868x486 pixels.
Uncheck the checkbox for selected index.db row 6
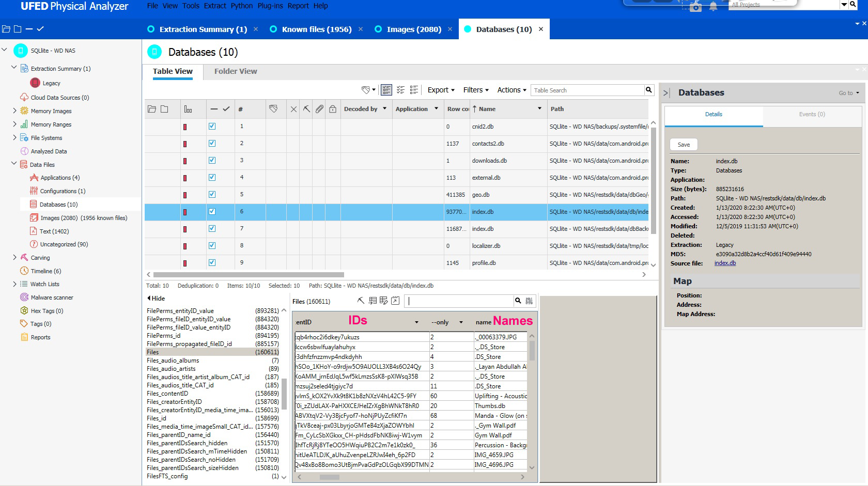pyautogui.click(x=212, y=211)
